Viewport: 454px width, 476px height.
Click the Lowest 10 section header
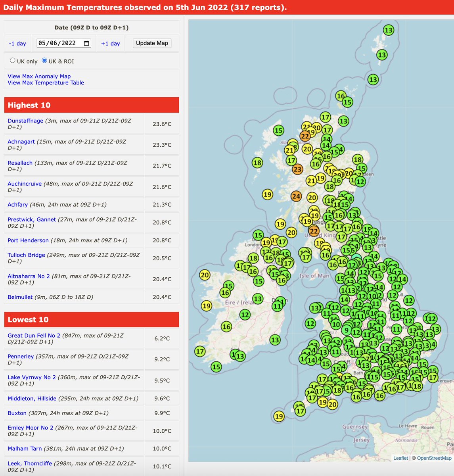pyautogui.click(x=92, y=320)
